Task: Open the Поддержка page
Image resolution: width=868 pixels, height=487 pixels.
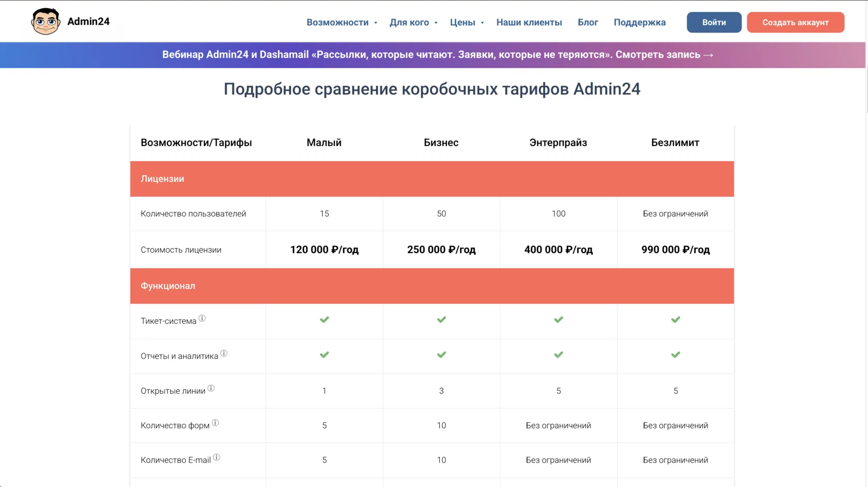Action: (x=640, y=22)
